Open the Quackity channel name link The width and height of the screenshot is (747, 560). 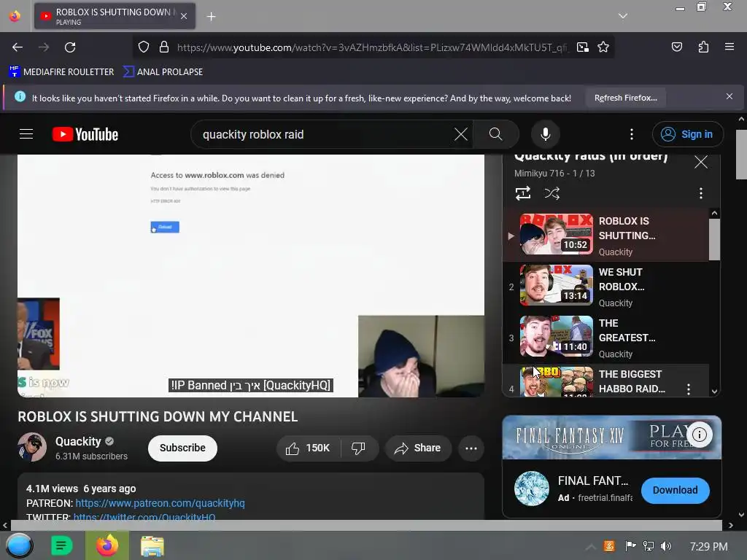(78, 441)
